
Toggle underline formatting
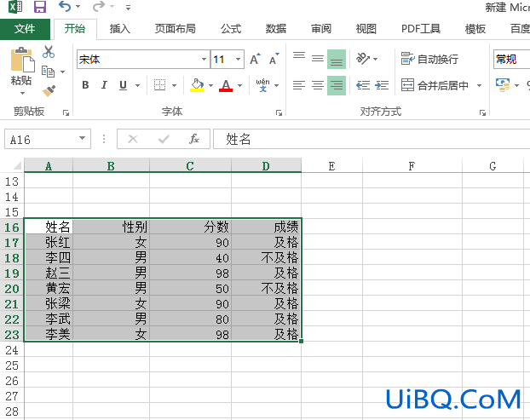[123, 85]
